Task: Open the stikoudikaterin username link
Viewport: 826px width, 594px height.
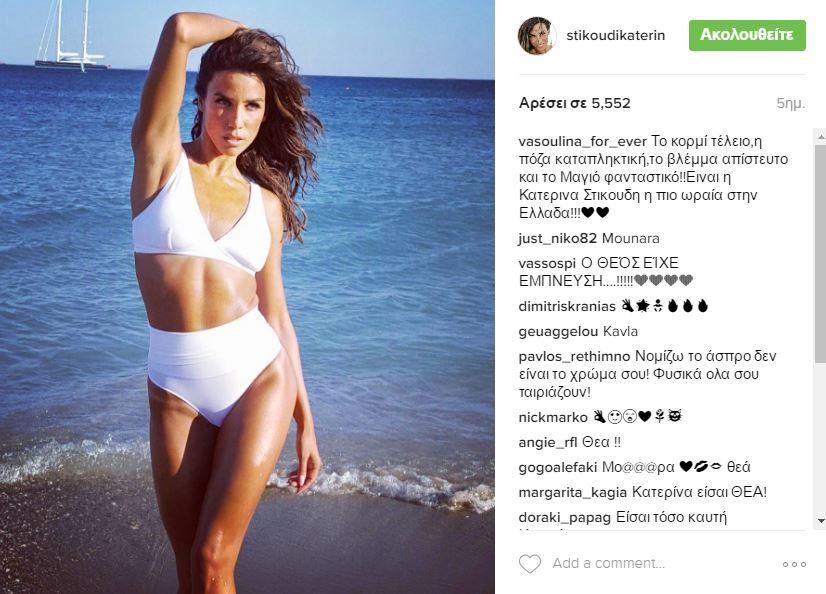Action: pos(615,35)
